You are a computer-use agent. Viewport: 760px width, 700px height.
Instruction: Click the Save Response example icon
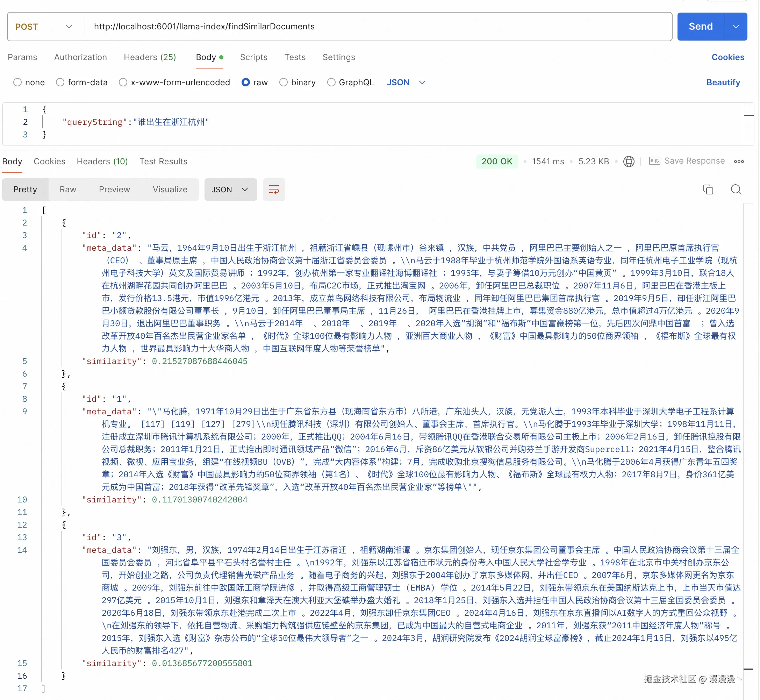[654, 161]
